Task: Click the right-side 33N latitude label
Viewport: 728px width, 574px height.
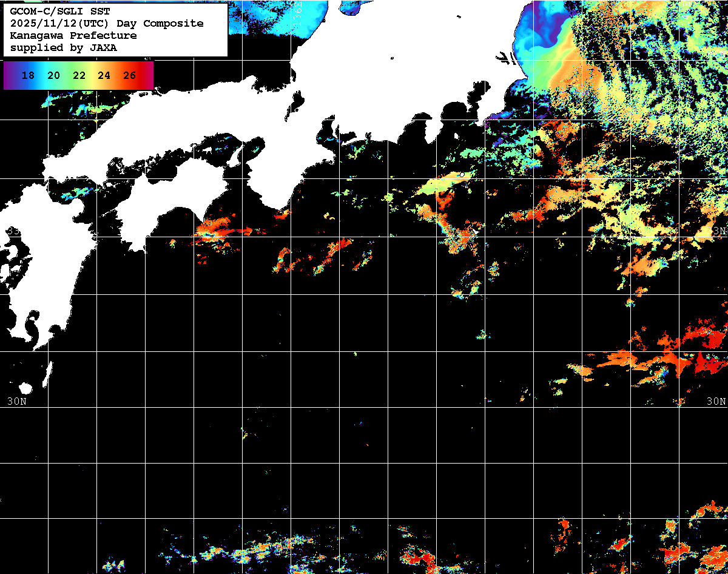Action: coord(719,231)
